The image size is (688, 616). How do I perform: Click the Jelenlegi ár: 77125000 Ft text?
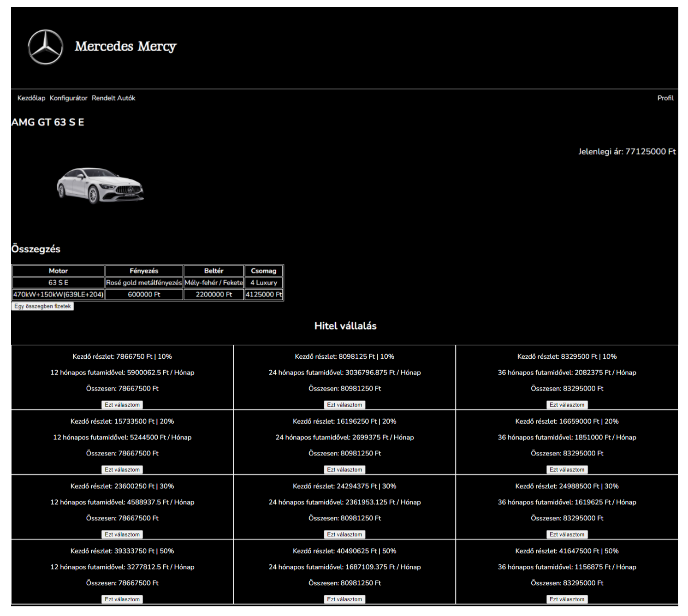tap(627, 152)
